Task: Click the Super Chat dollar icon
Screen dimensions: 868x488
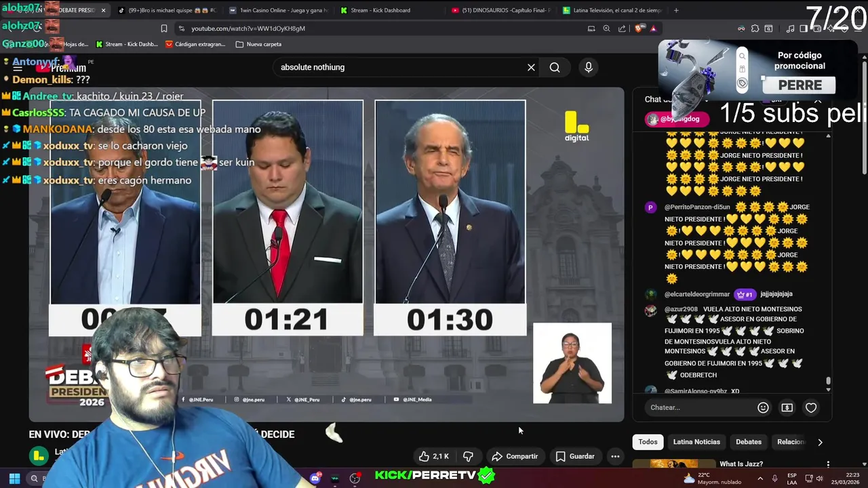Action: tap(787, 407)
